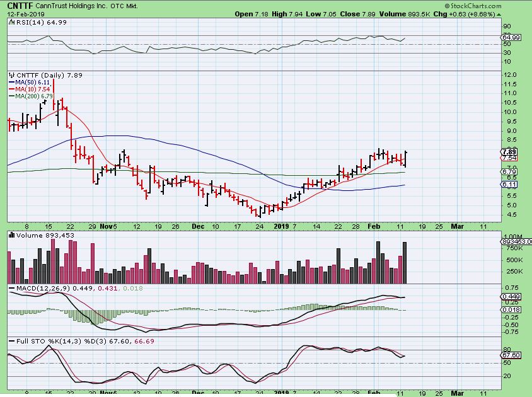Viewport: 532px width, 397px height.
Task: Click the Close 7.89 value in the header
Action: click(x=357, y=14)
